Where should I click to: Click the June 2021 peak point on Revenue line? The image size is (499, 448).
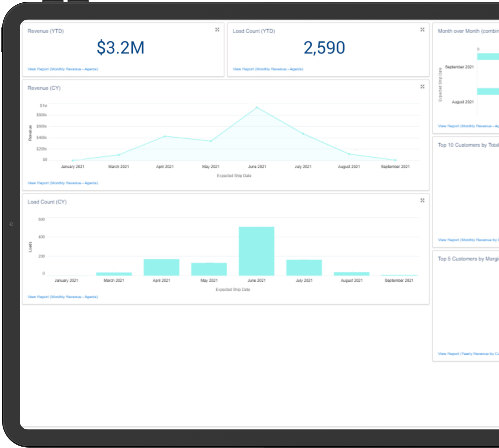[257, 108]
